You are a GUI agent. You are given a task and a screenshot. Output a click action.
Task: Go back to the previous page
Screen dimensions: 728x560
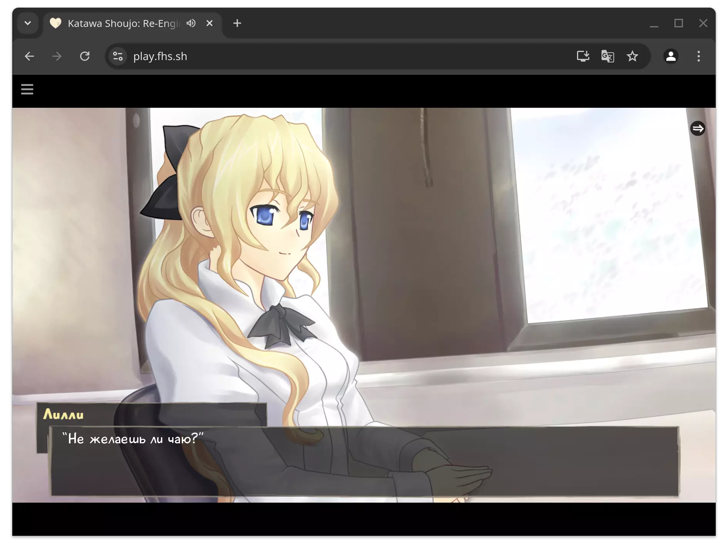click(x=30, y=57)
